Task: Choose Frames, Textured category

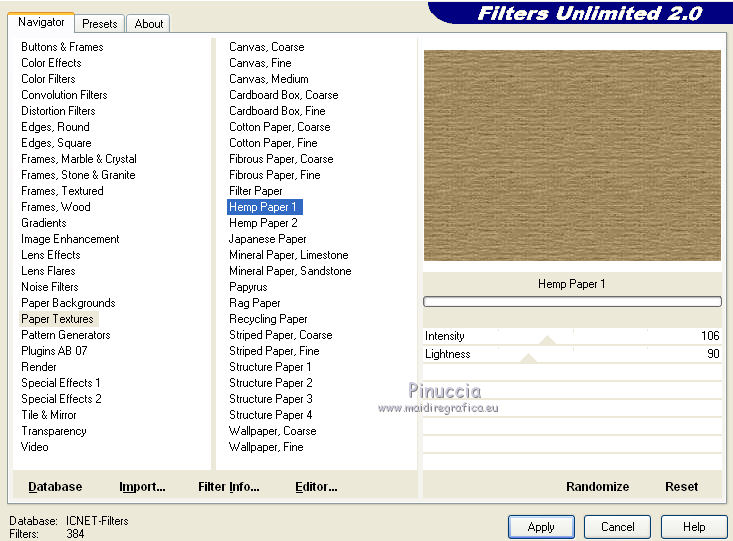Action: 62,191
